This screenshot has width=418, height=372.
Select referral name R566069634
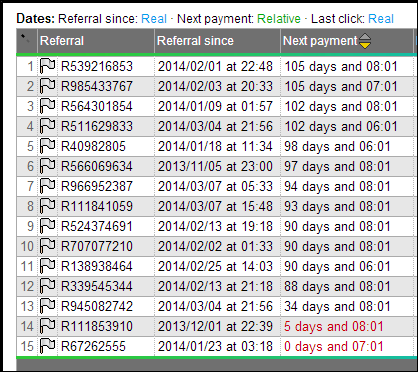[97, 166]
